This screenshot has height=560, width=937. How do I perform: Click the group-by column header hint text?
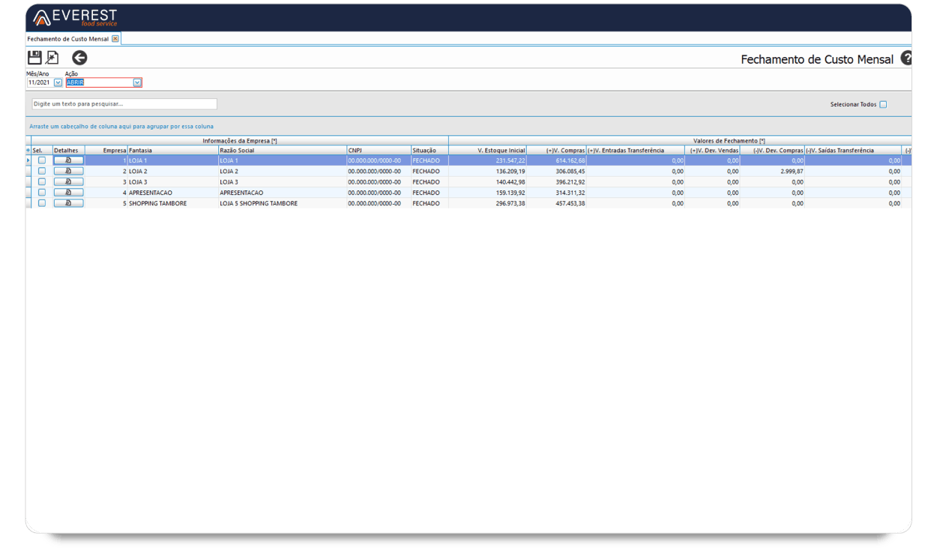point(121,127)
